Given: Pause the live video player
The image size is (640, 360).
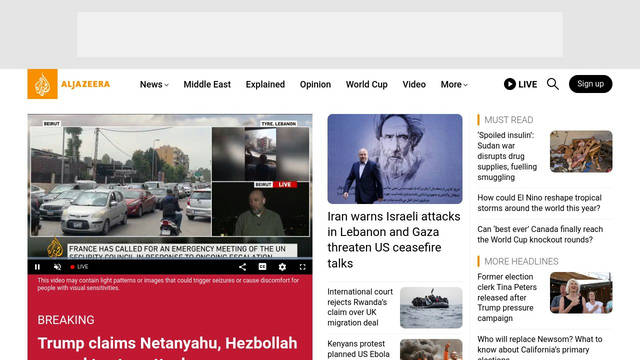Looking at the screenshot, I should tap(37, 267).
